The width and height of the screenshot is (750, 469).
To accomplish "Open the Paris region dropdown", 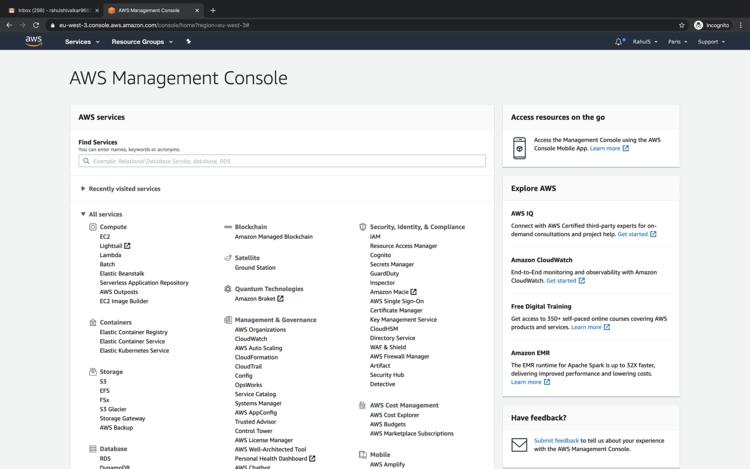I will [x=677, y=42].
